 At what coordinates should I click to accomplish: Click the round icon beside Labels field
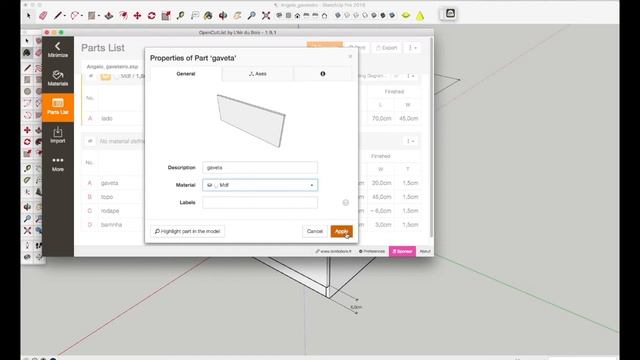coord(346,202)
